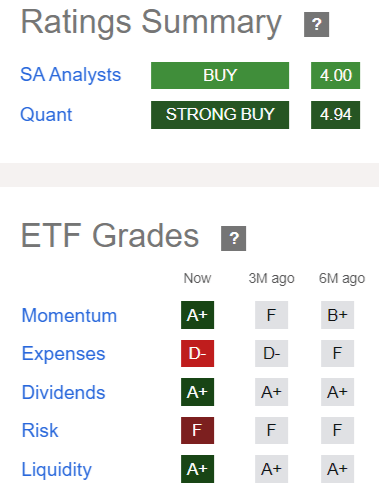This screenshot has height=492, width=379.
Task: Open the Risk grade link
Action: click(x=40, y=430)
